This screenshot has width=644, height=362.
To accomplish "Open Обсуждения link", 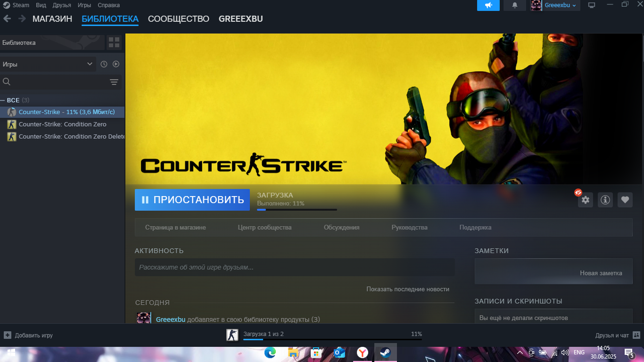I will [342, 227].
